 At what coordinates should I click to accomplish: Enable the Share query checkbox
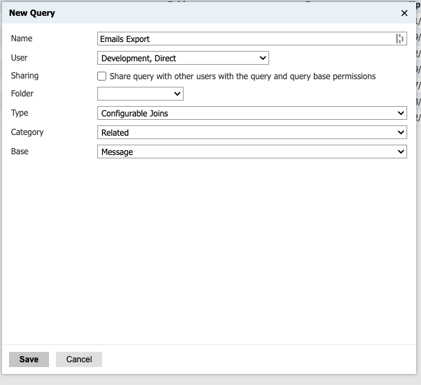click(102, 76)
